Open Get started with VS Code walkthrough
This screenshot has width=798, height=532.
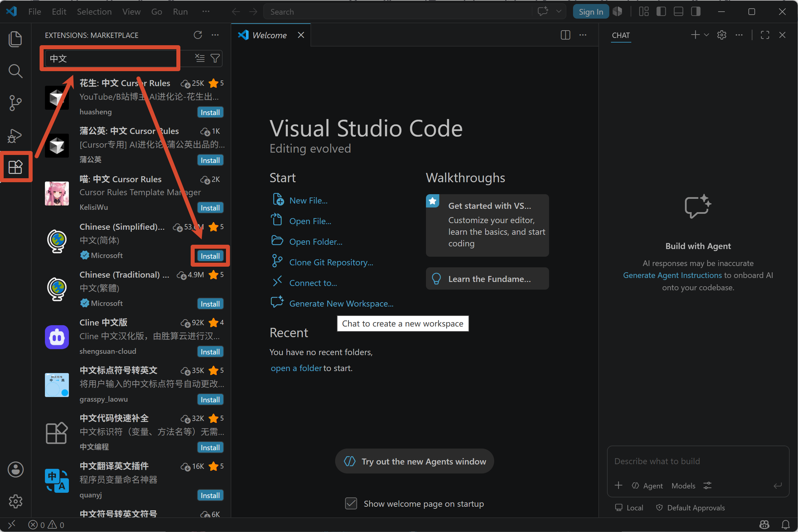click(x=487, y=225)
